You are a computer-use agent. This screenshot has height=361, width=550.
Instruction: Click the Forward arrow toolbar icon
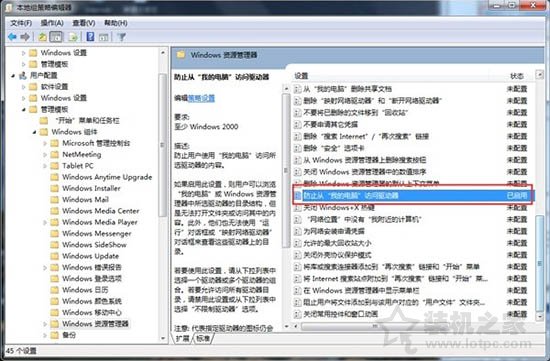click(x=25, y=37)
